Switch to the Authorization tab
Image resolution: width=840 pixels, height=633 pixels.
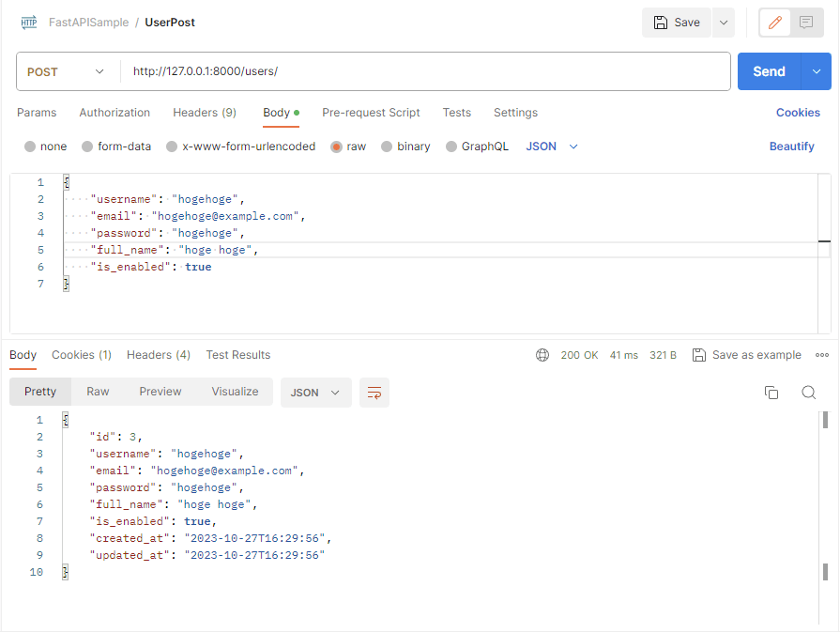click(x=115, y=113)
